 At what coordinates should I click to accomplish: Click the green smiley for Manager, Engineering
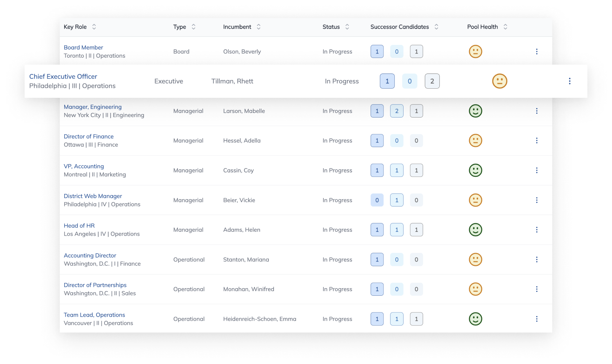[475, 111]
